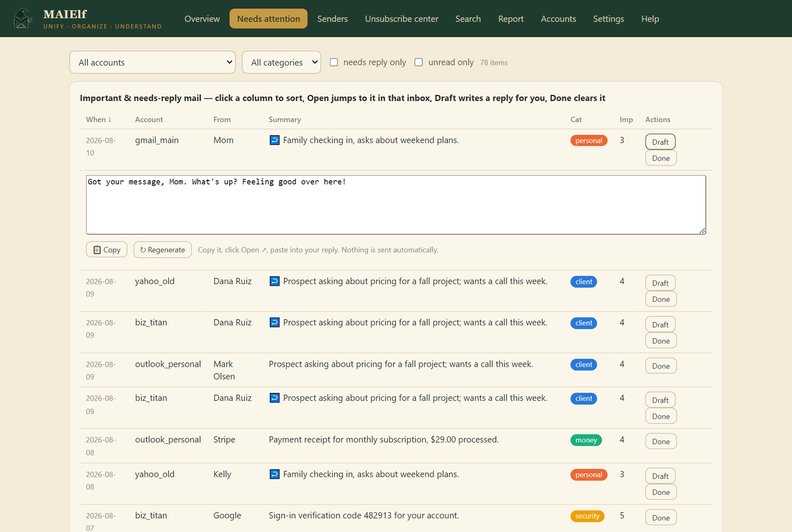
Task: Mark yahoo_old Dana Ruiz email Done
Action: pos(661,299)
